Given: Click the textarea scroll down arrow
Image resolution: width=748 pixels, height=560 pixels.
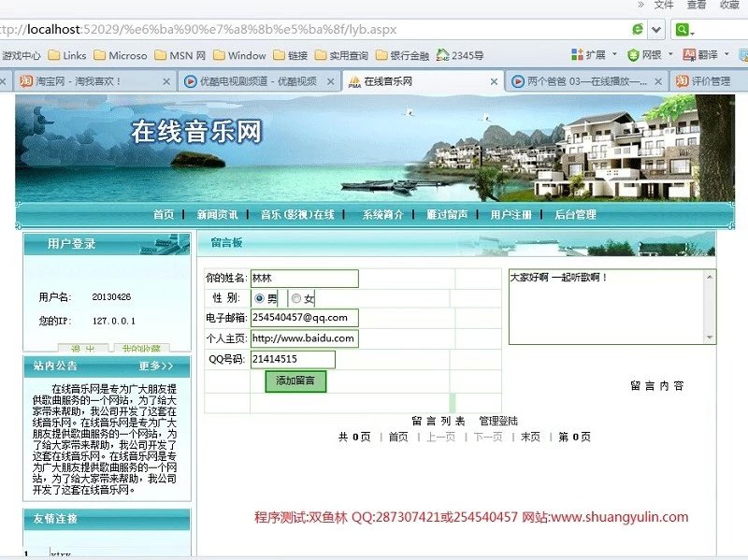Looking at the screenshot, I should 710,337.
